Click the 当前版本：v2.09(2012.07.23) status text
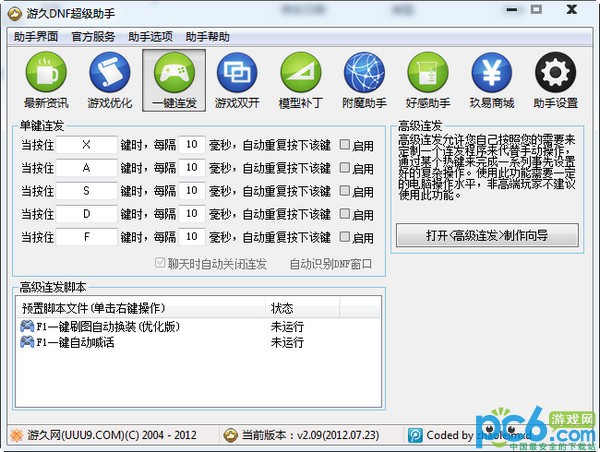600x452 pixels. pos(310,435)
